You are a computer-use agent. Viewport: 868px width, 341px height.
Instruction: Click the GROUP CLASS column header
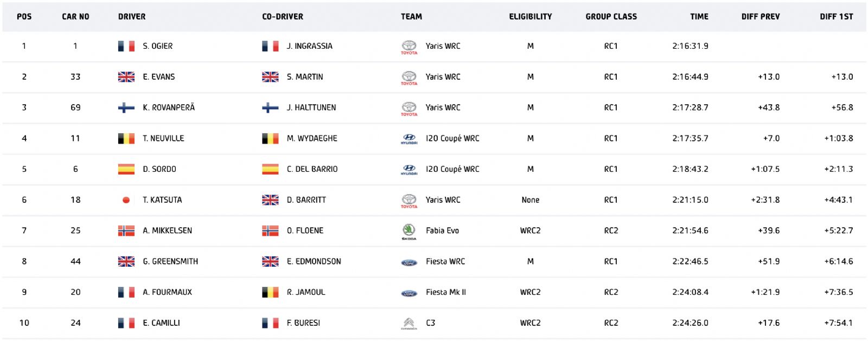pos(611,17)
